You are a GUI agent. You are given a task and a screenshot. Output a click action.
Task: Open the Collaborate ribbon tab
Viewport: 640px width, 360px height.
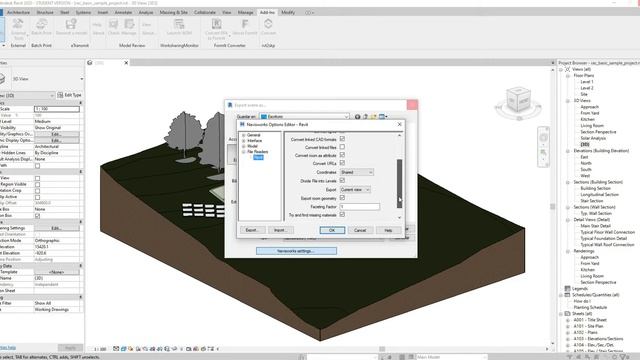[x=204, y=13]
